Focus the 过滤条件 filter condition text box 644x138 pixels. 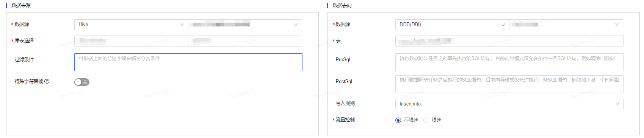pos(188,62)
